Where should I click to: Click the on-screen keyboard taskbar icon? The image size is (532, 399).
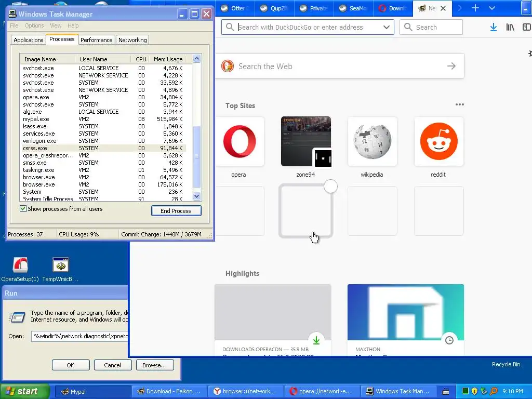(x=446, y=392)
